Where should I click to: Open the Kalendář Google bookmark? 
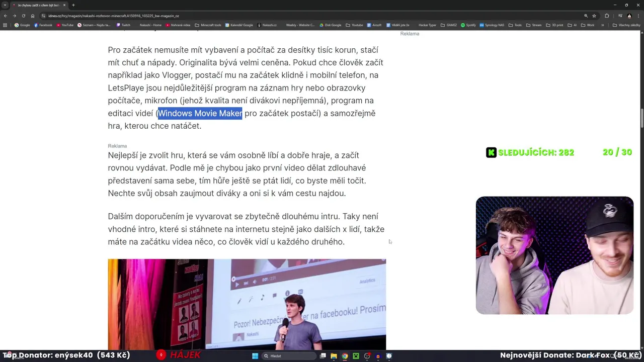click(x=239, y=25)
